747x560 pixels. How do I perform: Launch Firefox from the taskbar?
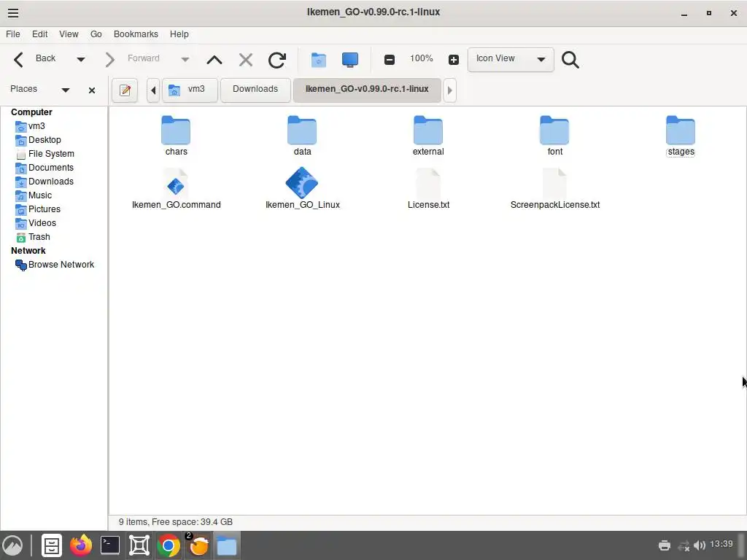pos(81,545)
